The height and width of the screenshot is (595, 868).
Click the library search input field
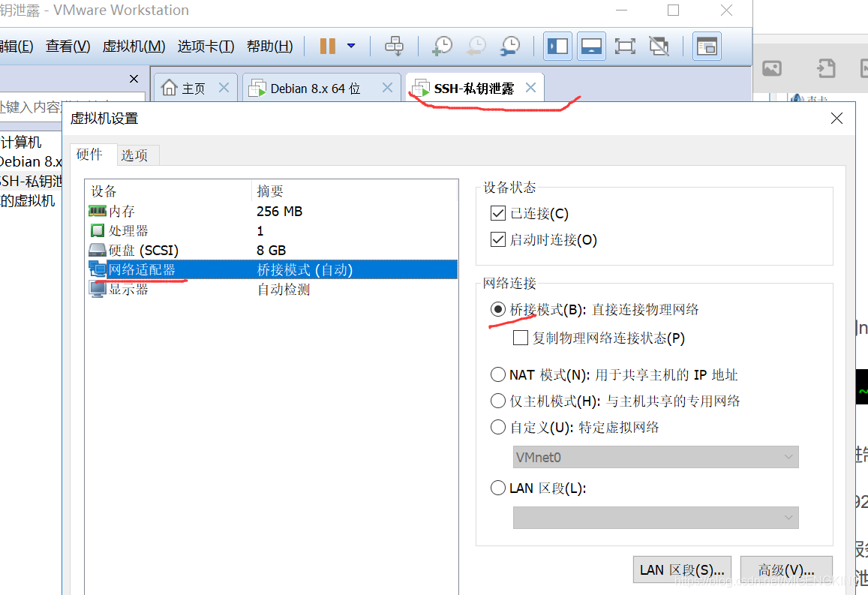tap(72, 107)
